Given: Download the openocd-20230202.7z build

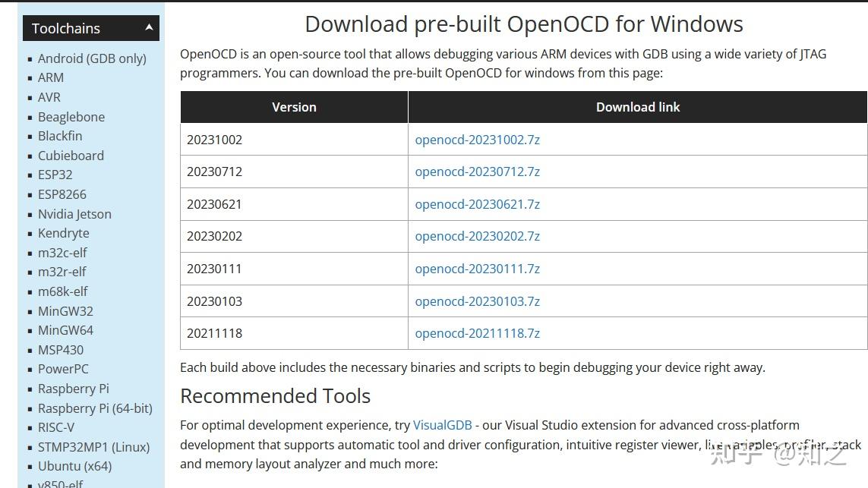Looking at the screenshot, I should click(x=478, y=236).
